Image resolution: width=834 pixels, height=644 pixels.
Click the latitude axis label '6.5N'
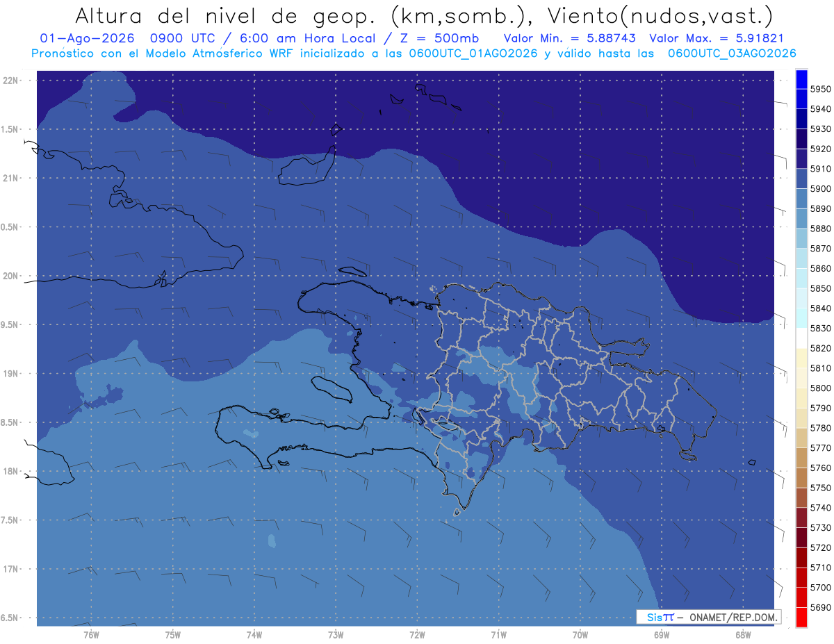[10, 618]
